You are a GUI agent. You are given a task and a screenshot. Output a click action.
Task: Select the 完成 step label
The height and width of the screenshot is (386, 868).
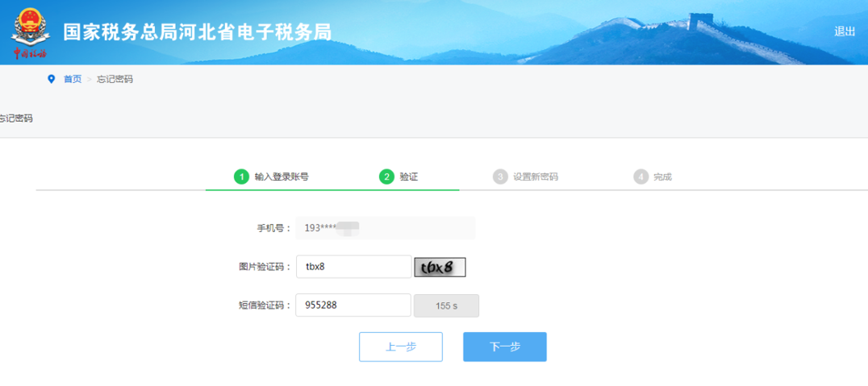click(x=662, y=177)
